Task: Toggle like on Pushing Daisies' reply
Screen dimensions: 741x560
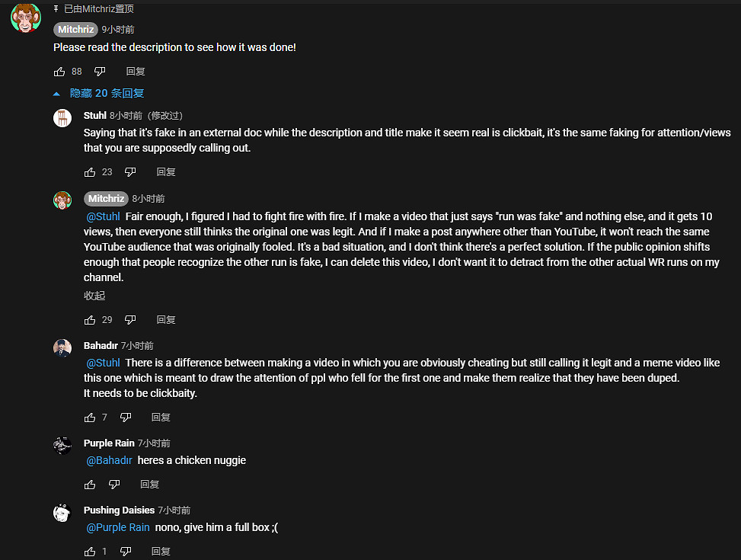Action: 90,552
